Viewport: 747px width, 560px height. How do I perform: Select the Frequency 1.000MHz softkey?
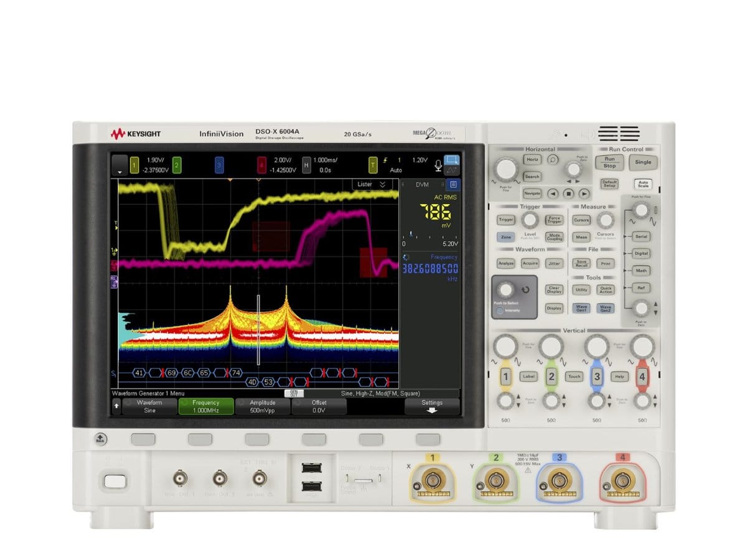[x=206, y=406]
